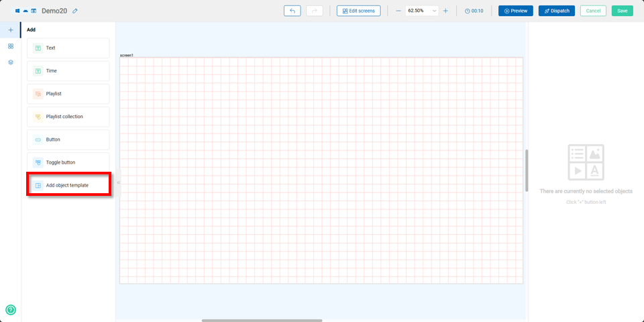
Task: Click the green help question mark icon
Action: [11, 310]
